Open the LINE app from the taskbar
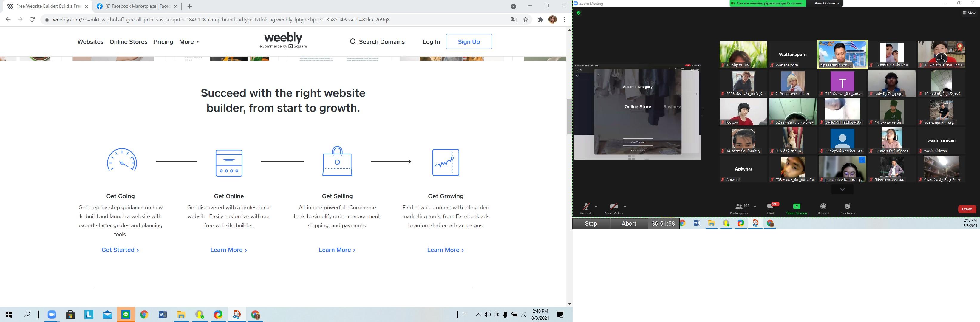This screenshot has width=980, height=322. click(x=126, y=314)
